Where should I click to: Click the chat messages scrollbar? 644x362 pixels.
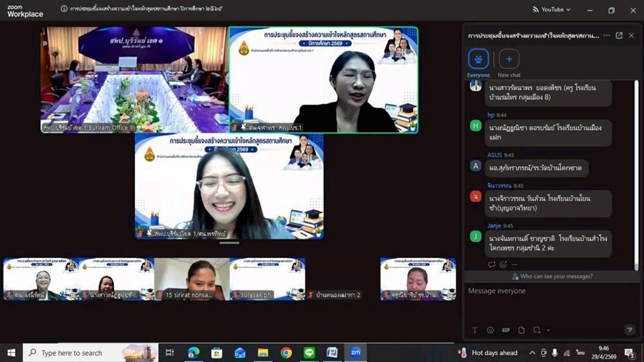point(636,168)
